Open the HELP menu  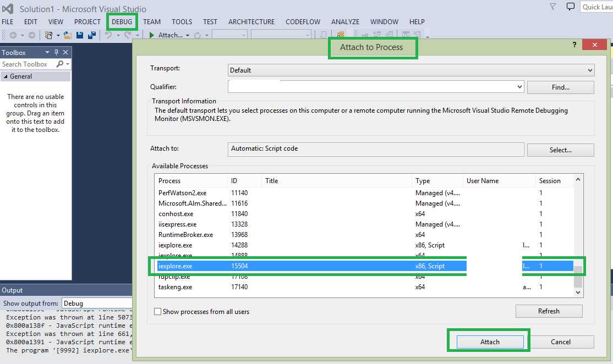[x=417, y=22]
